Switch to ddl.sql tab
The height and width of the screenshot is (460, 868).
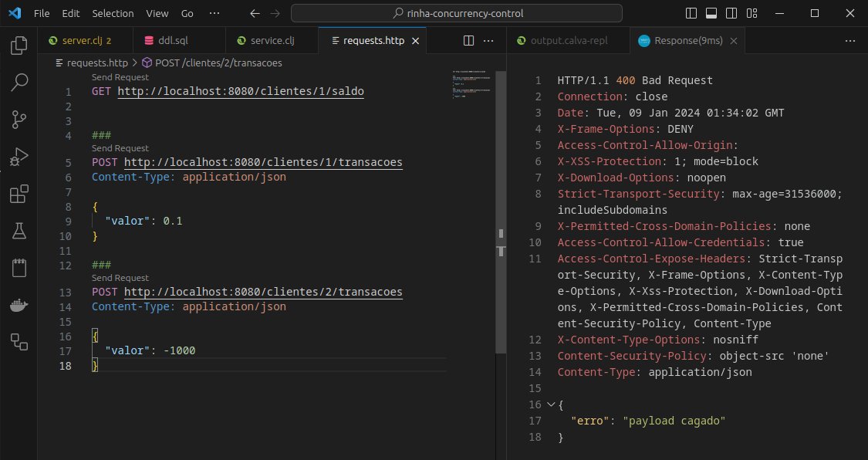coord(179,40)
